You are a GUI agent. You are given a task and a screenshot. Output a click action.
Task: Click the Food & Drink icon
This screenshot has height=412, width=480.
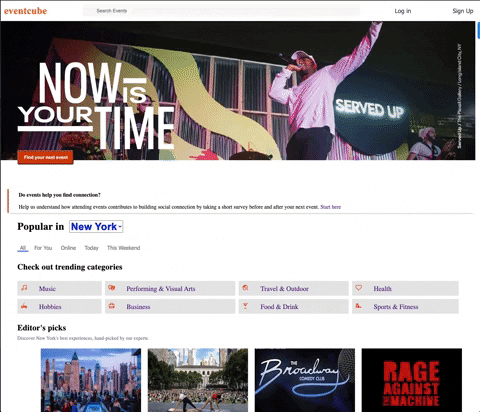click(245, 306)
